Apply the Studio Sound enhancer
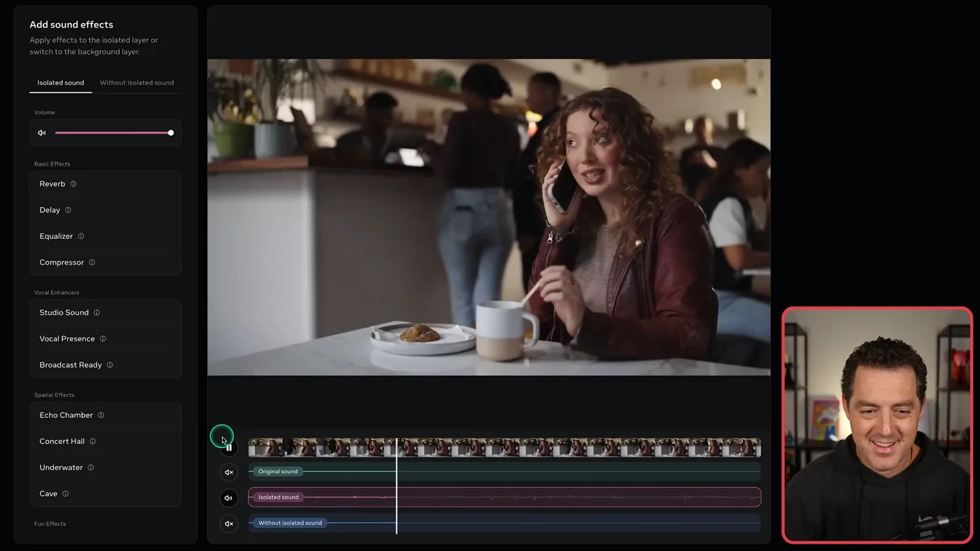The width and height of the screenshot is (980, 551). click(x=105, y=313)
